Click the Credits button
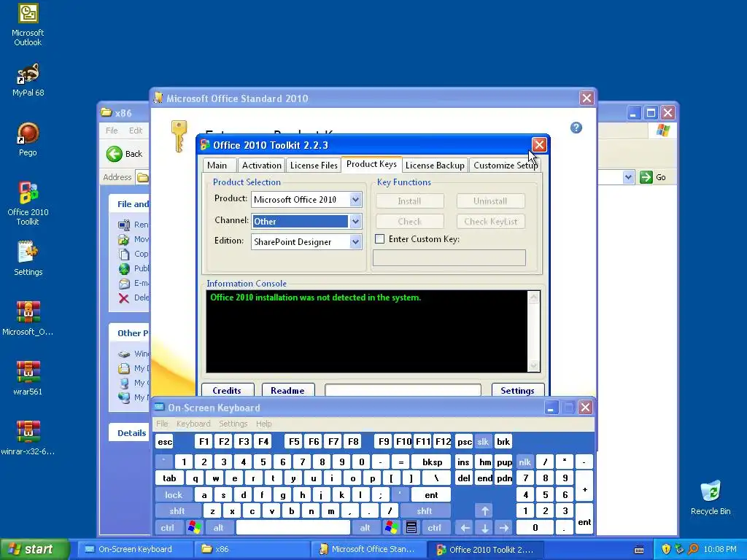This screenshot has height=560, width=747. 228,390
